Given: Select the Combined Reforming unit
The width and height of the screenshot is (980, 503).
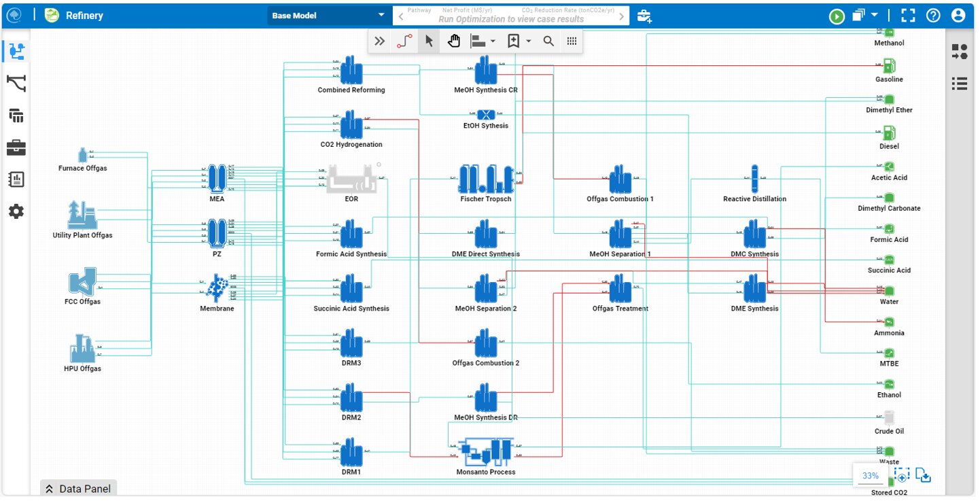Looking at the screenshot, I should pyautogui.click(x=351, y=70).
